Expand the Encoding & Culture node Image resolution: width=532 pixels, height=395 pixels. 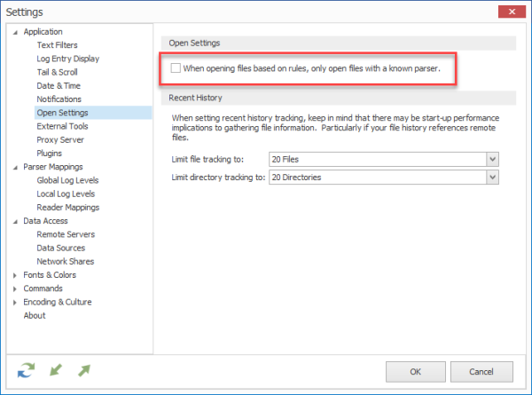15,303
